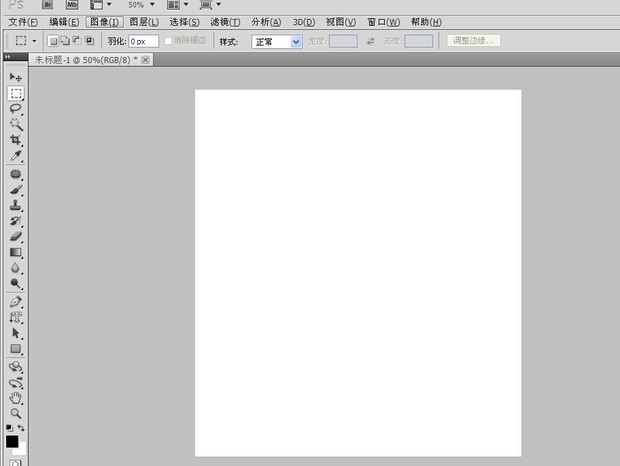Select the Rectangular Marquee tool in toolbox
The height and width of the screenshot is (466, 620).
[x=16, y=93]
